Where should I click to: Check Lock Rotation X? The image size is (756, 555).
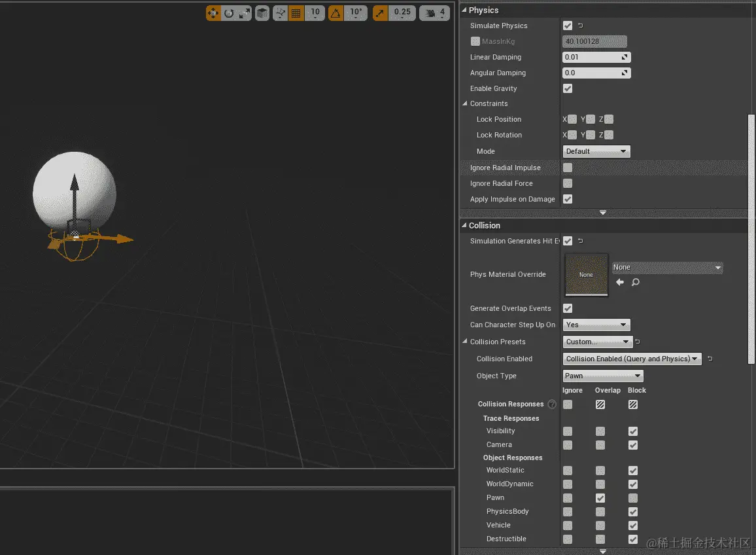point(572,135)
